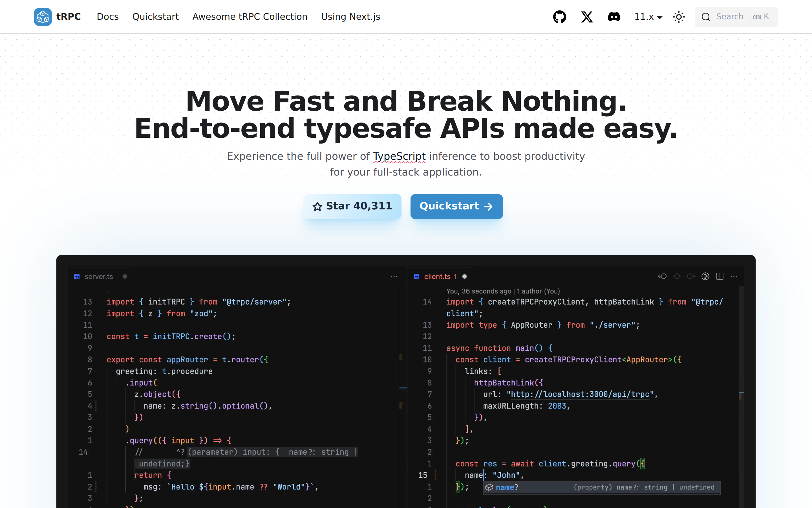Select the name? autocomplete suggestion
812x508 pixels.
[602, 487]
